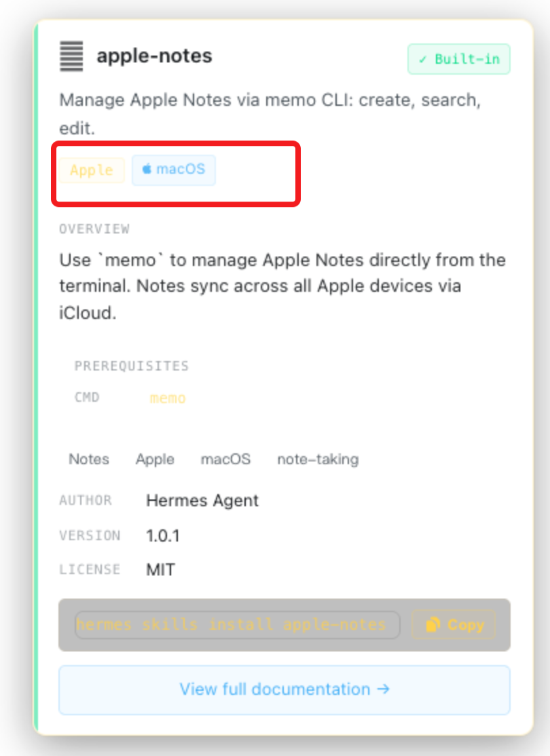Copy the hermes install command
This screenshot has width=550, height=756.
[454, 624]
